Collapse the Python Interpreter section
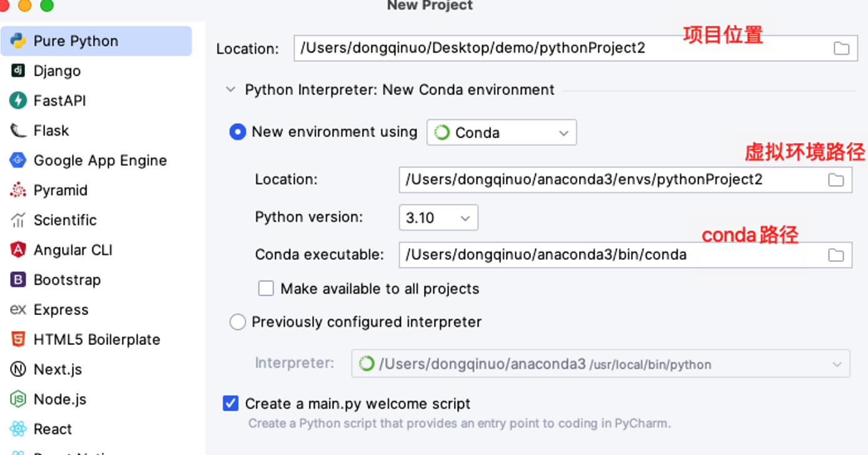 point(231,90)
